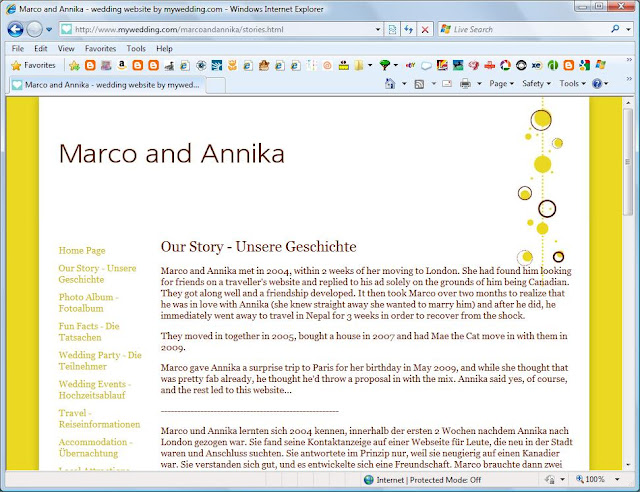Screen dimensions: 640x492
Task: Click the 100% zoom level button
Action: (591, 479)
